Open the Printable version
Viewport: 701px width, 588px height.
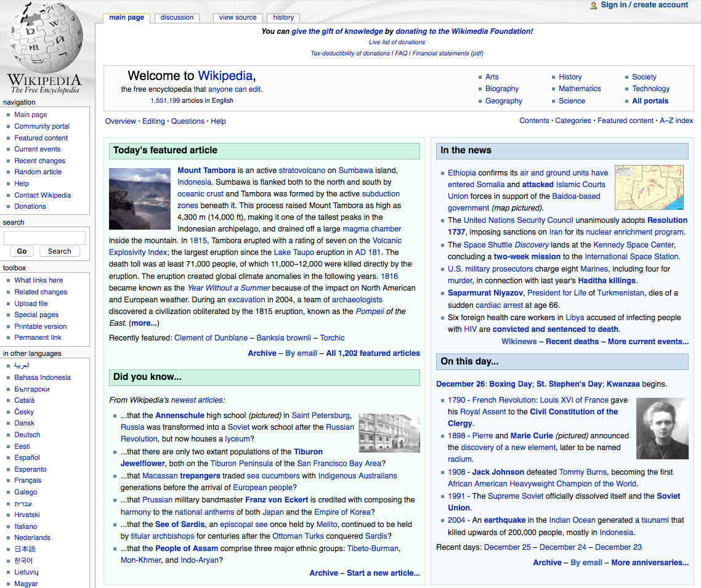coord(40,326)
